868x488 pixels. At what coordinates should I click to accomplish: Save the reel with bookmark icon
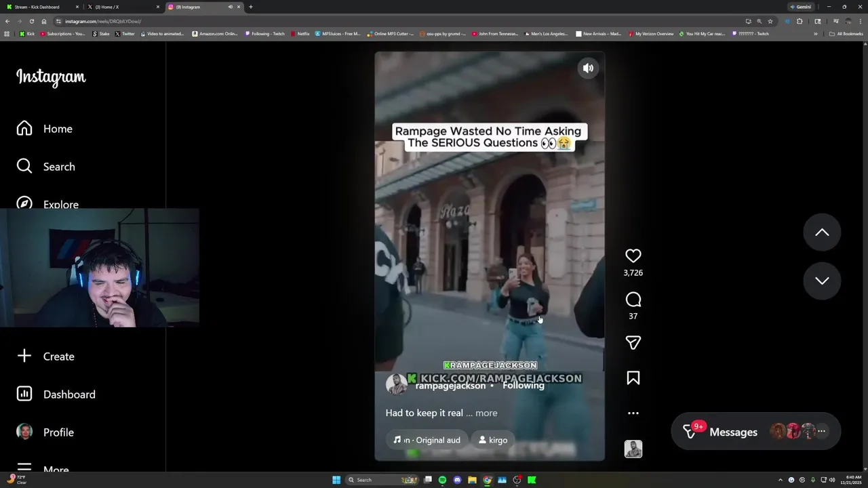pos(633,378)
